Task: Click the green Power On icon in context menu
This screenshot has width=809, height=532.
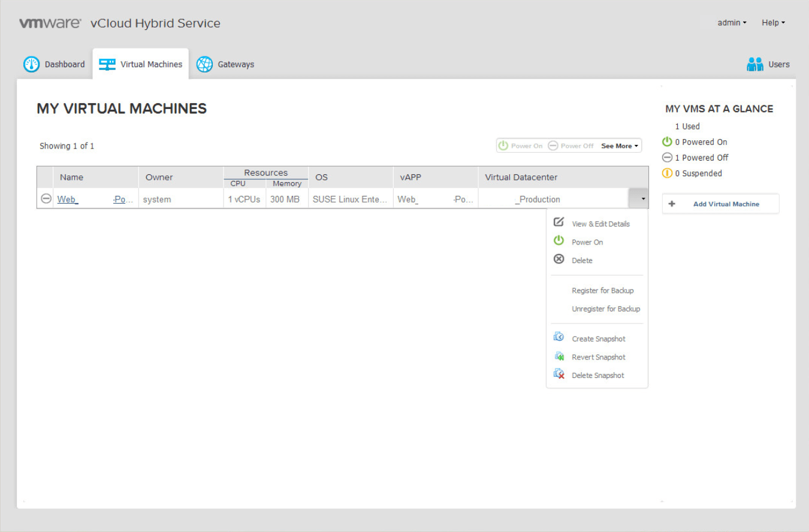Action: pyautogui.click(x=559, y=241)
